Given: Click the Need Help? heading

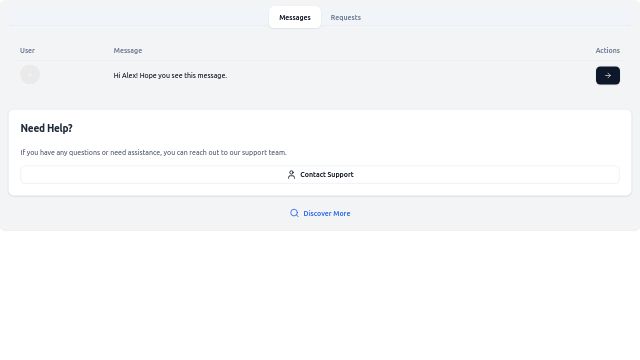Looking at the screenshot, I should tap(47, 128).
